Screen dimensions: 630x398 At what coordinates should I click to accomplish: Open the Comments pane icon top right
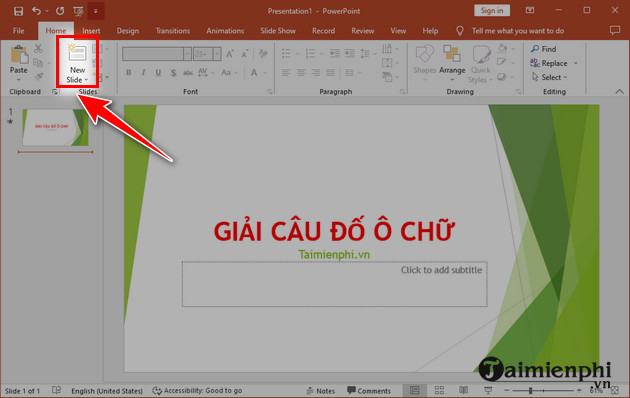(x=615, y=31)
